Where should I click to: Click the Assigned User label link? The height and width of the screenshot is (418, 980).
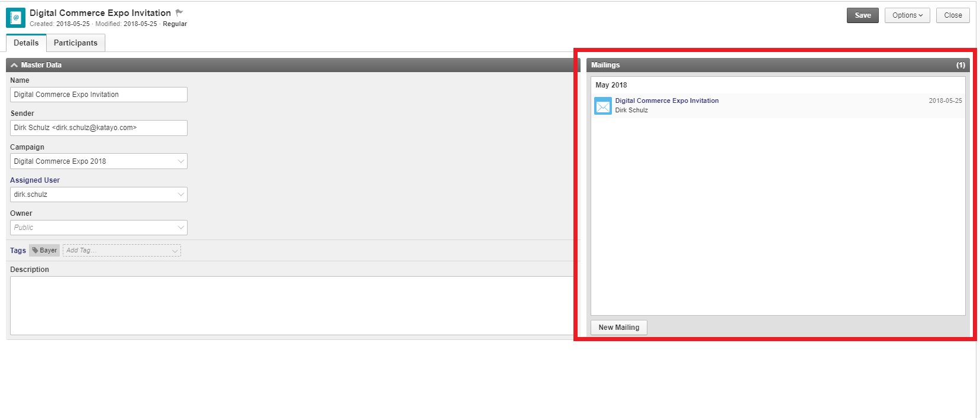35,180
